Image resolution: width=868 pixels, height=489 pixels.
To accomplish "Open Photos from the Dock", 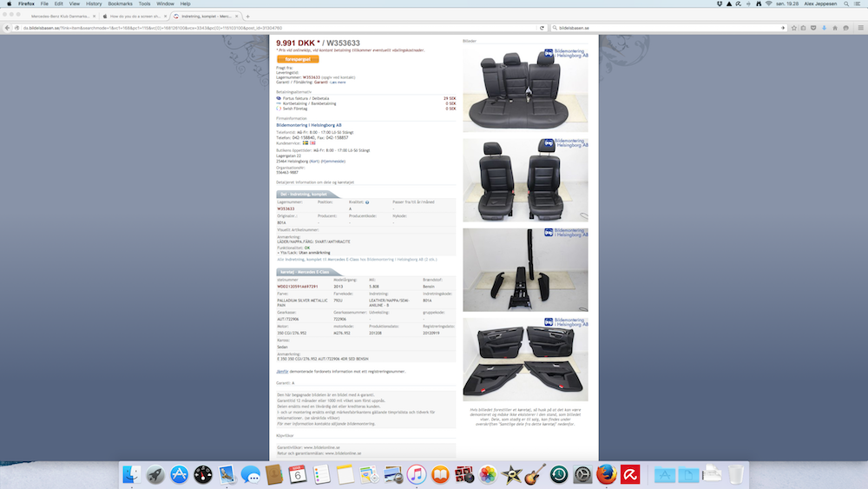I will tap(488, 474).
